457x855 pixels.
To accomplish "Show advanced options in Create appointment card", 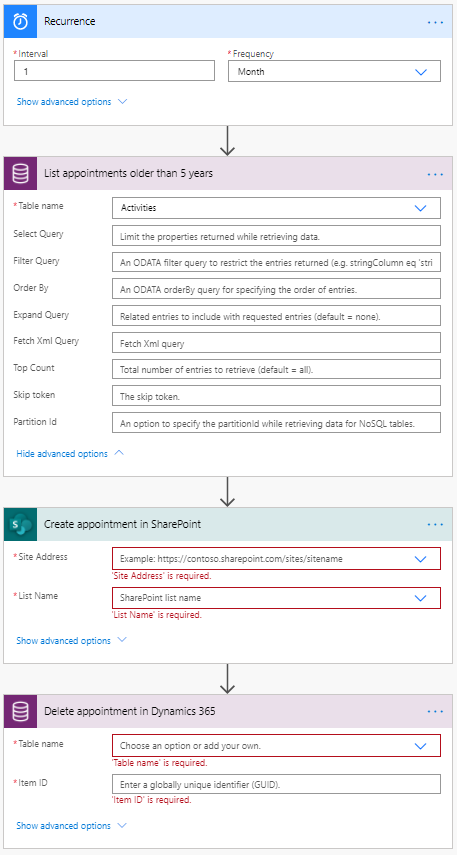I will point(71,641).
